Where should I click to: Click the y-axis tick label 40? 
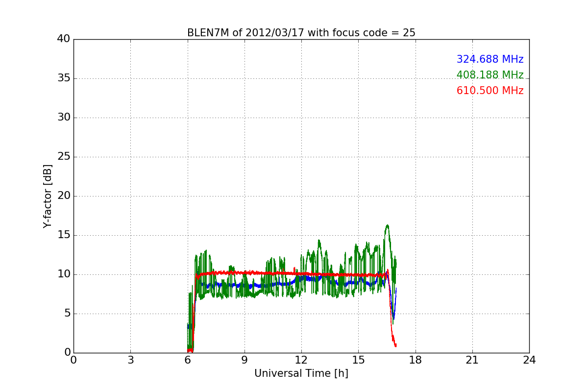tap(64, 39)
